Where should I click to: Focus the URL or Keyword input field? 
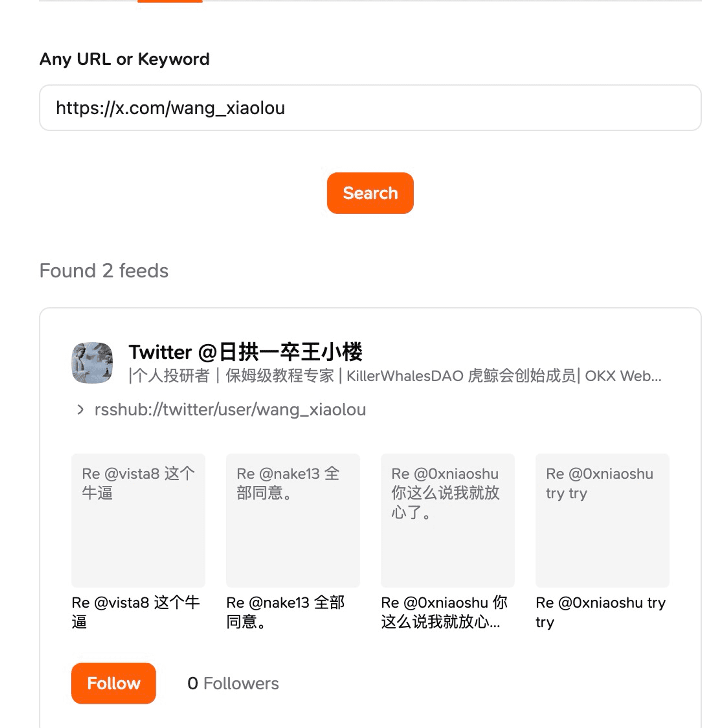(370, 108)
